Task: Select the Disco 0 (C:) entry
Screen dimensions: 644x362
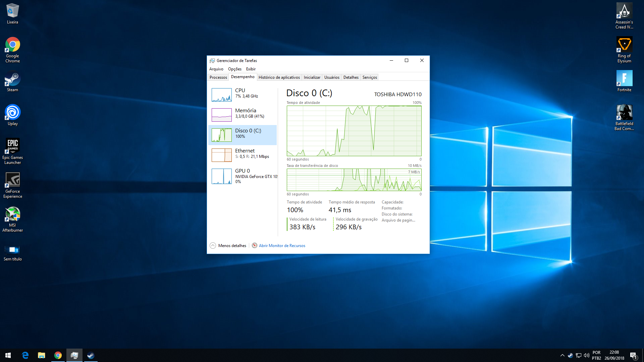Action: coord(243,135)
